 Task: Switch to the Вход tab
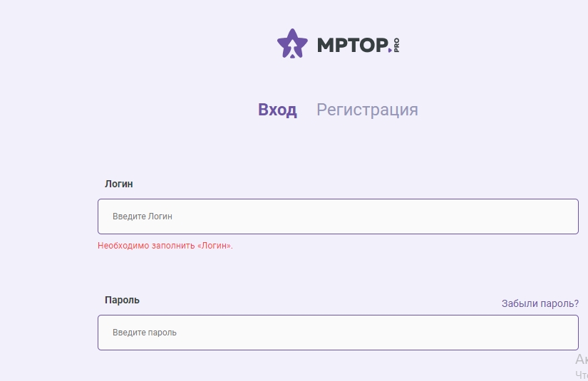click(277, 110)
